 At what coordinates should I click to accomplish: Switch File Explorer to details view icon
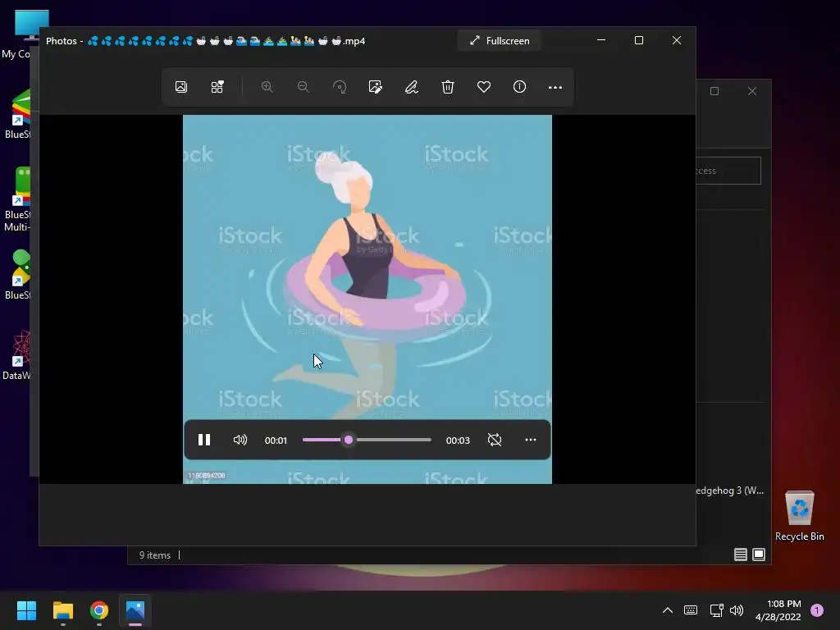tap(741, 555)
